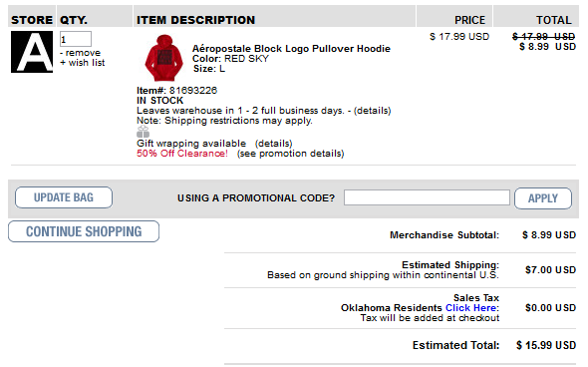Click the item number 81693226
Image resolution: width=588 pixels, height=367 pixels.
[193, 91]
